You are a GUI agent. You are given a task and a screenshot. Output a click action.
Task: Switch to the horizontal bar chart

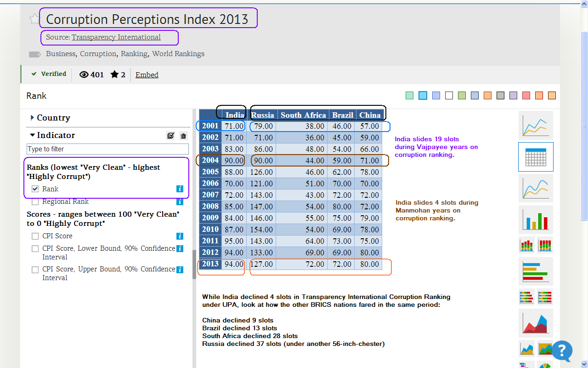pos(536,271)
